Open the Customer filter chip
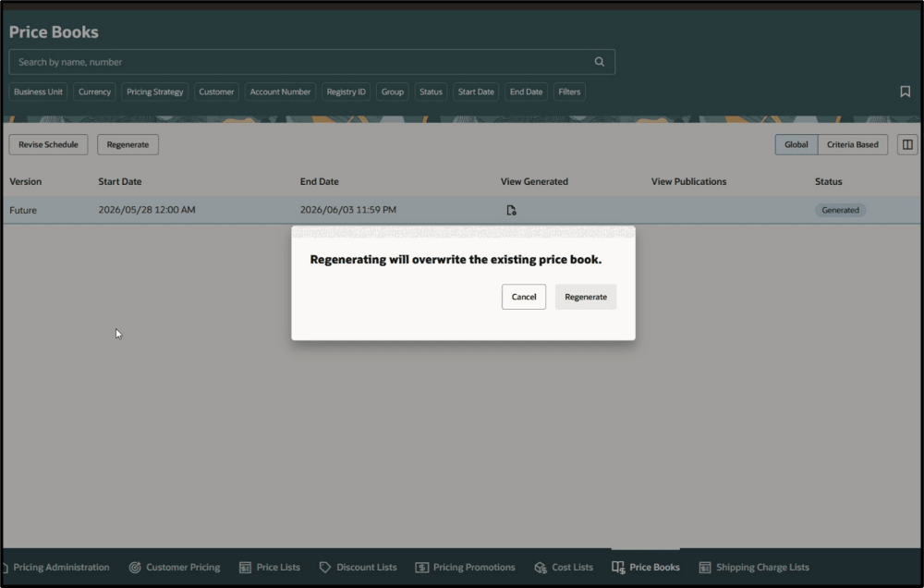 tap(216, 92)
